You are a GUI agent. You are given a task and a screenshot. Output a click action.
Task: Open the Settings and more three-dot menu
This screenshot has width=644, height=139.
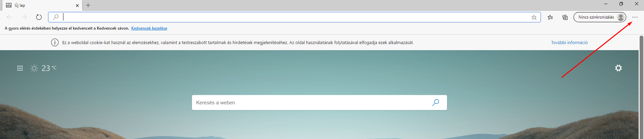(x=635, y=17)
